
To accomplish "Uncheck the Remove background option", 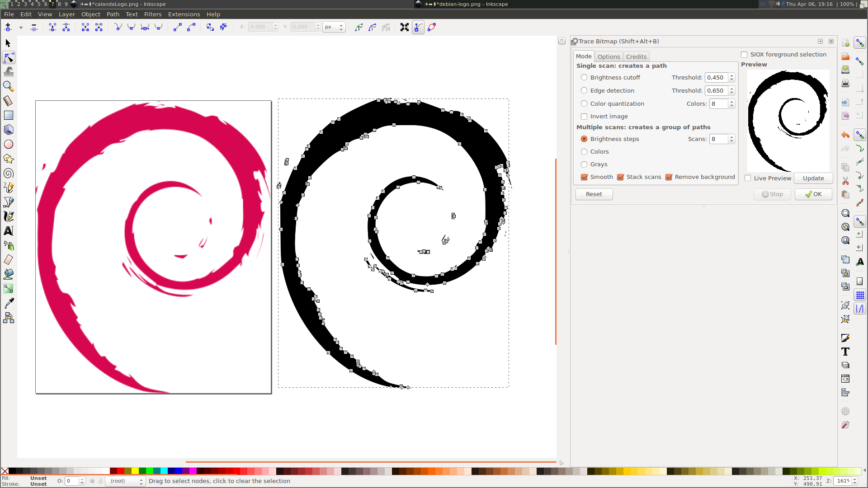I will tap(669, 177).
